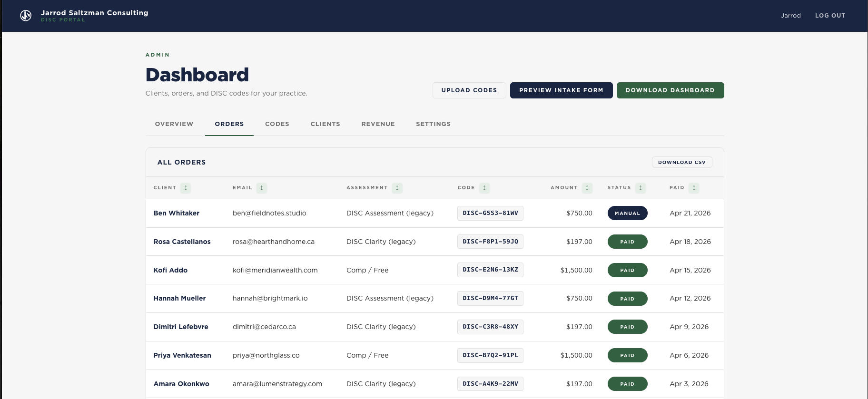Click the Jarrod Saltzman Consulting logo icon
This screenshot has width=868, height=399.
pyautogui.click(x=26, y=16)
